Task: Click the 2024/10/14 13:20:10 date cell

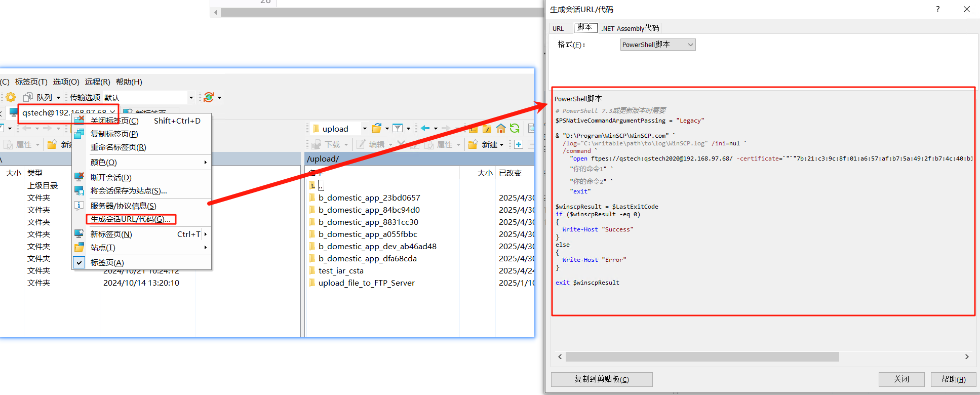Action: coord(141,283)
